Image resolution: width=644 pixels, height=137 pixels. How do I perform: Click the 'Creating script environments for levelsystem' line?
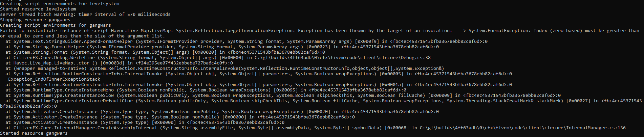[x=60, y=3]
